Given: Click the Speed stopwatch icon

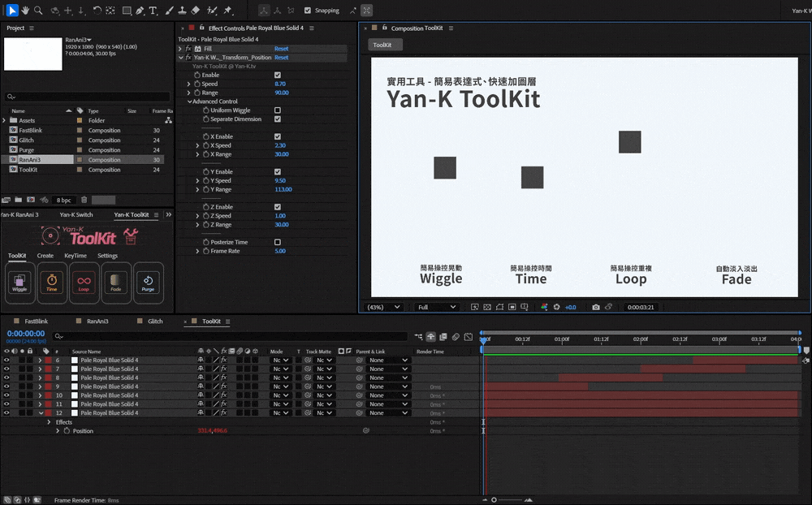Looking at the screenshot, I should pyautogui.click(x=197, y=84).
